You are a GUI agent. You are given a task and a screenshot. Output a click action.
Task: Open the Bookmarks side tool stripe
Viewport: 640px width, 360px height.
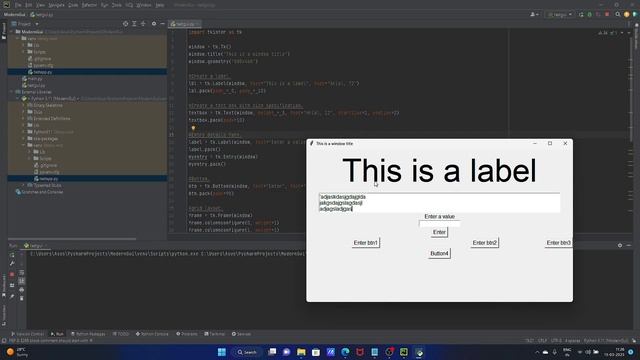[4, 286]
